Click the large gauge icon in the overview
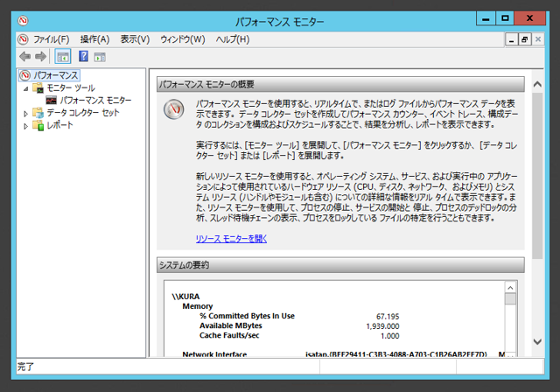The width and height of the screenshot is (560, 392). [x=174, y=109]
